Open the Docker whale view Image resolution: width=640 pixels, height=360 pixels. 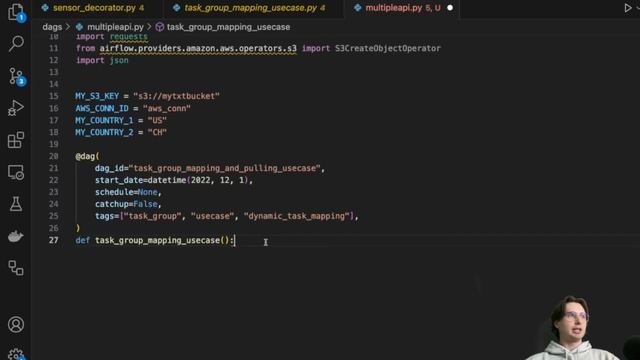[16, 236]
